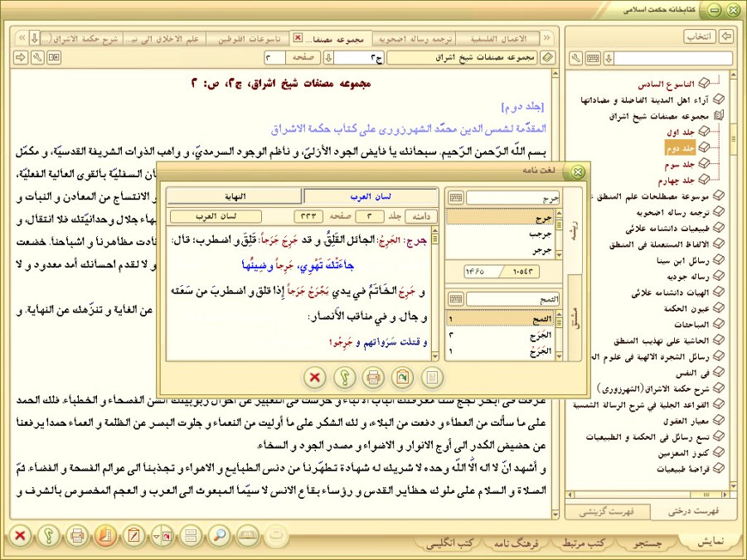Open the notes clipboard icon in bottom toolbar

[x=133, y=536]
